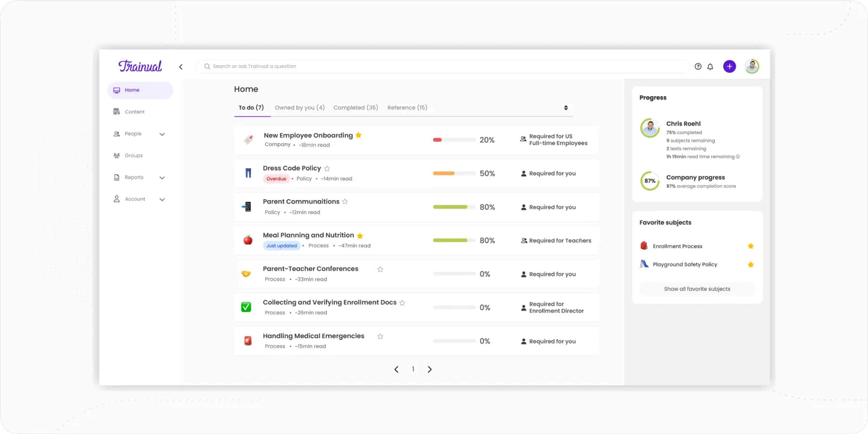
Task: Favorite Handling Medical Emergencies with the star
Action: point(380,336)
